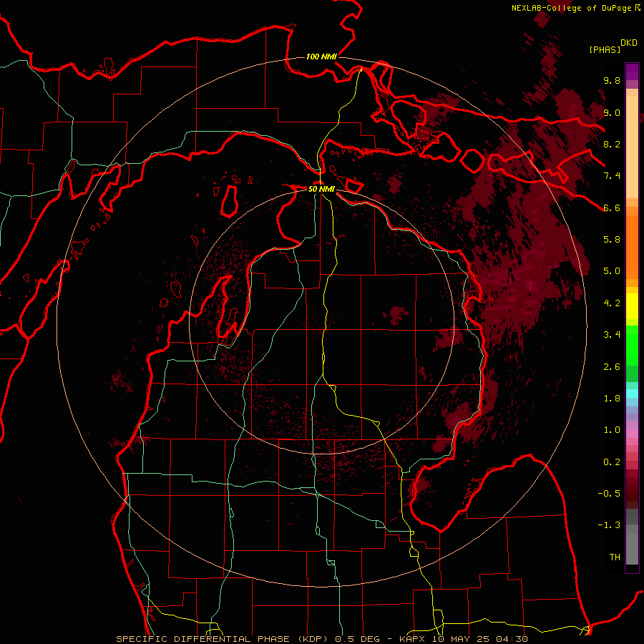
Task: Pick the purple color at the scale top
Action: [x=632, y=72]
